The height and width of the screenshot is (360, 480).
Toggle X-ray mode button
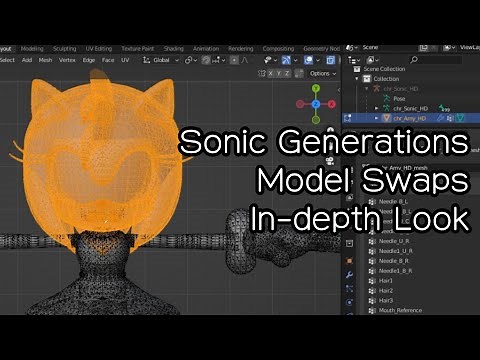point(330,60)
